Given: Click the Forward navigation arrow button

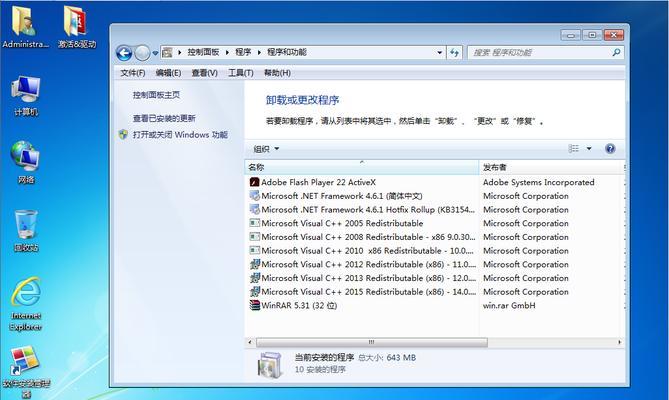Looking at the screenshot, I should [x=142, y=53].
